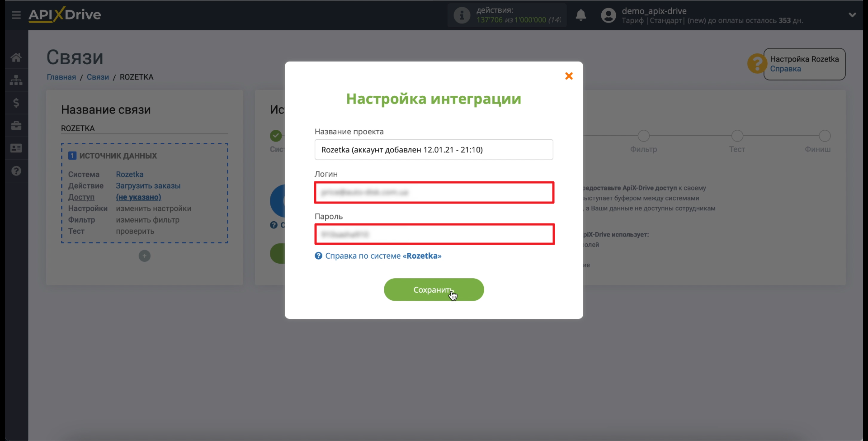868x441 pixels.
Task: Click the completed green check step
Action: click(x=276, y=136)
